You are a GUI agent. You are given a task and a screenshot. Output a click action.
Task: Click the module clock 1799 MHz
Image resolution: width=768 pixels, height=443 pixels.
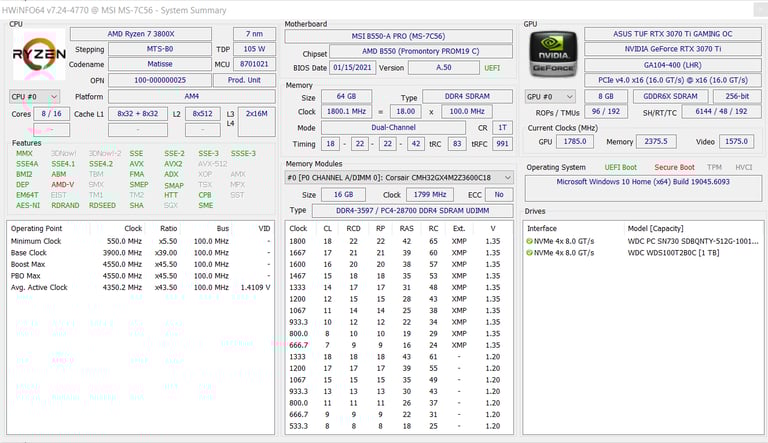430,195
